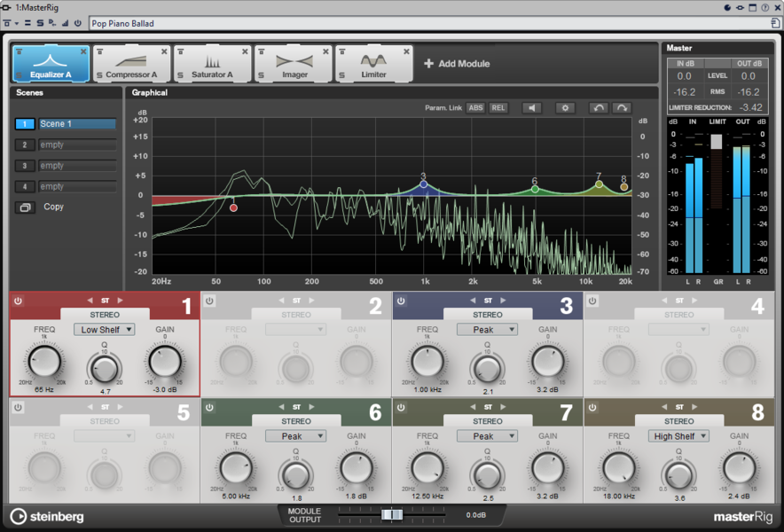Open the Saturator A module
Viewport: 784px width, 532px height.
point(212,64)
